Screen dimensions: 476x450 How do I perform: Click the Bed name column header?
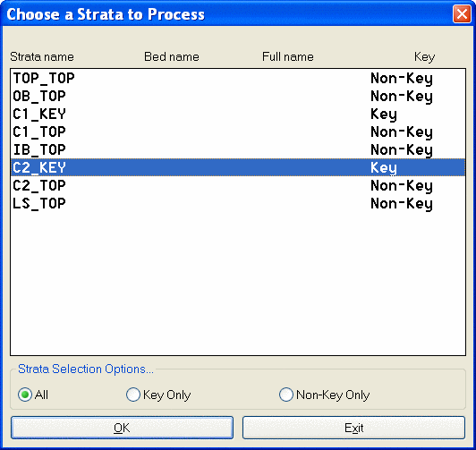pyautogui.click(x=172, y=56)
